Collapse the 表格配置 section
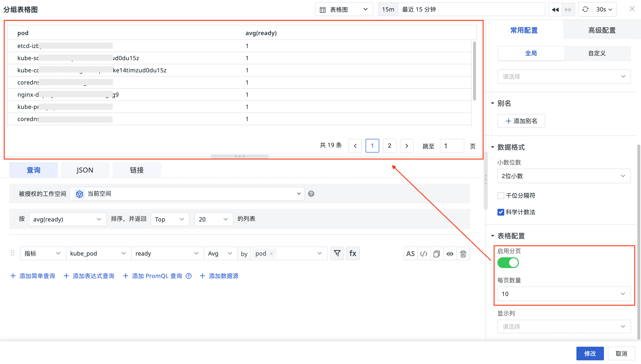This screenshot has width=641, height=364. 493,236
